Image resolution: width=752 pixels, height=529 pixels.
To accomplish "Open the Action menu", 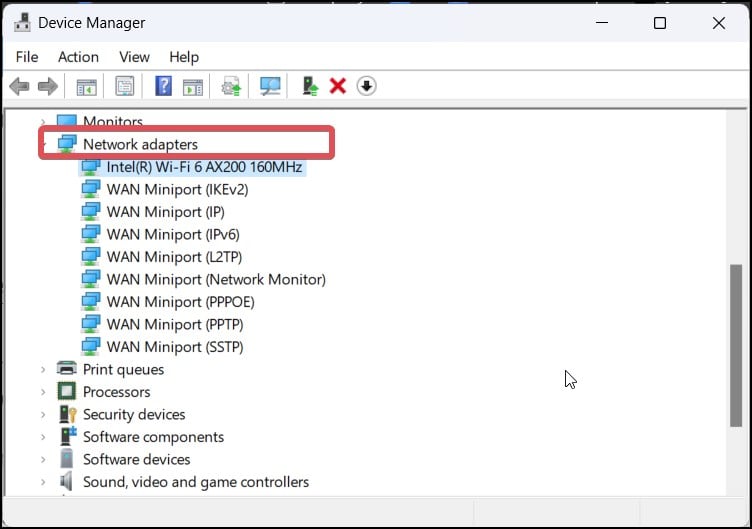I will pos(78,57).
